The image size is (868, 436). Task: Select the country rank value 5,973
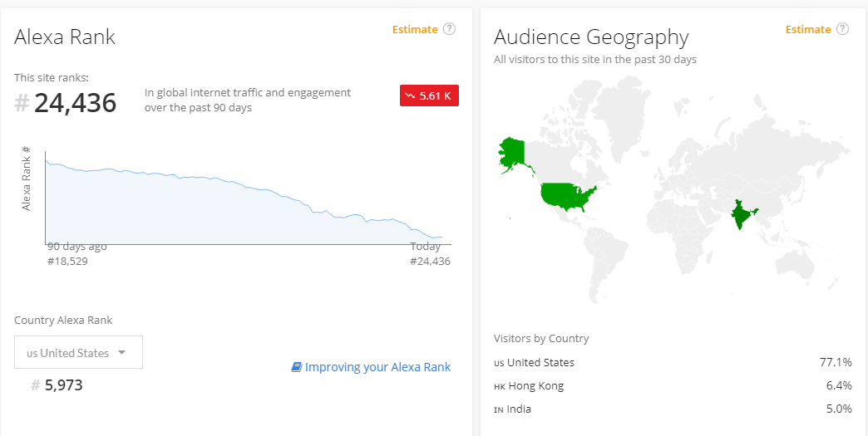pos(64,385)
